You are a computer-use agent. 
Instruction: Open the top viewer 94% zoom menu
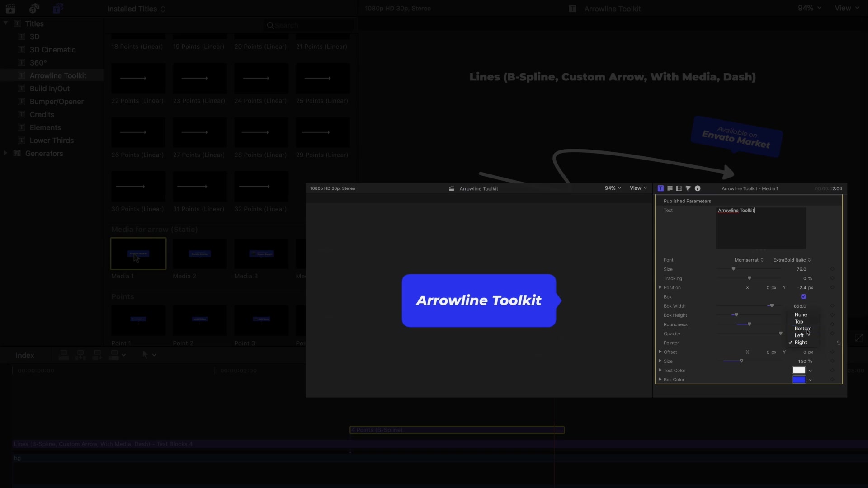tap(809, 8)
